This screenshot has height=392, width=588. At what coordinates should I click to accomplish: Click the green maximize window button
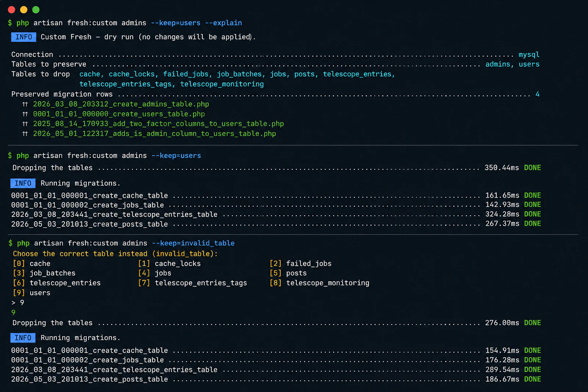pyautogui.click(x=36, y=10)
